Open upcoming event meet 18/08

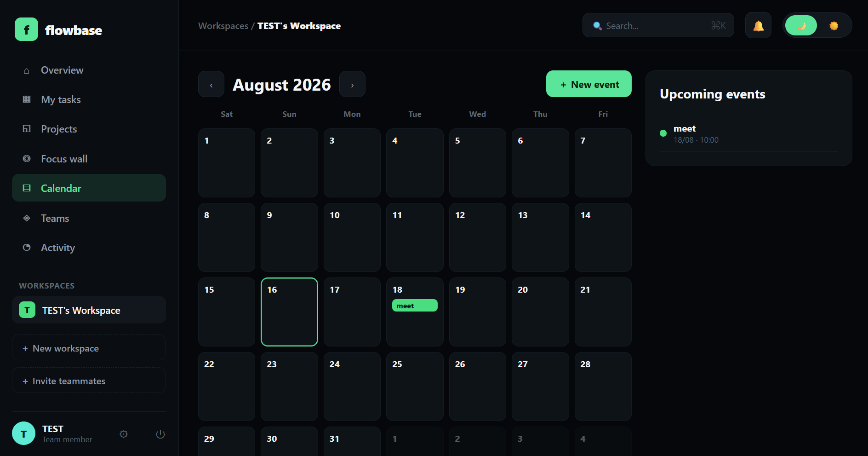click(x=749, y=134)
